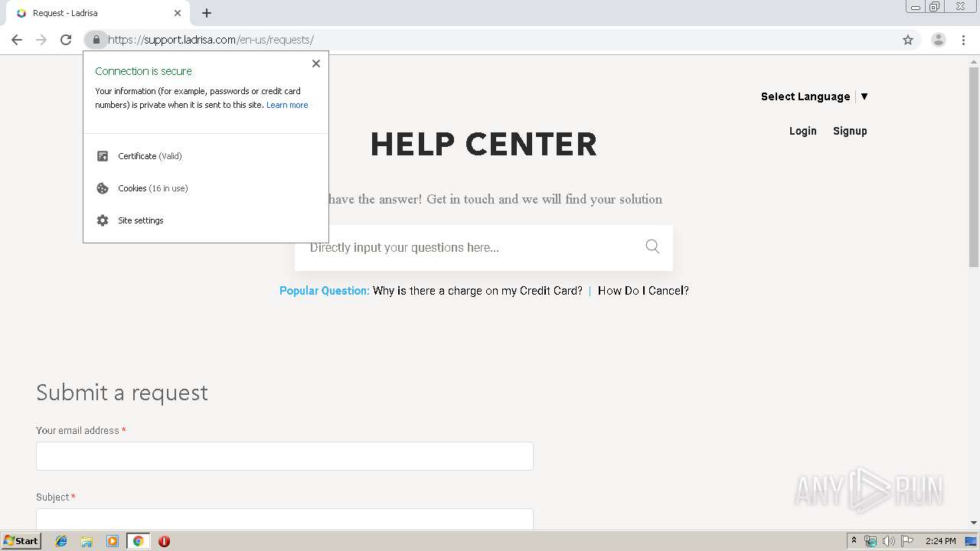Click the Certificate icon in popup
The width and height of the screenshot is (980, 551).
103,156
